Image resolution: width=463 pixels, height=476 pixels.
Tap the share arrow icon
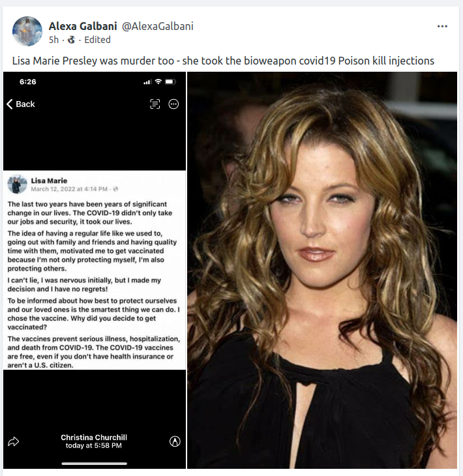(13, 441)
